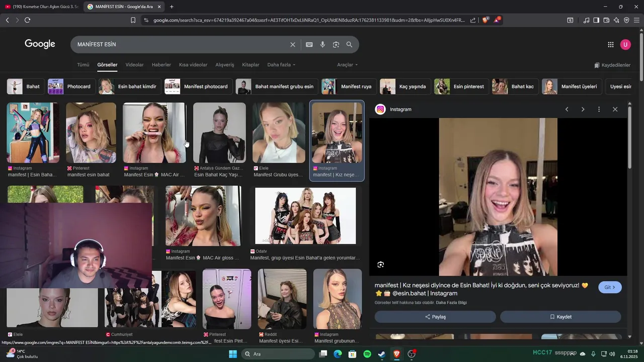
Task: Open the Brave playlist music icon
Action: click(x=586, y=20)
